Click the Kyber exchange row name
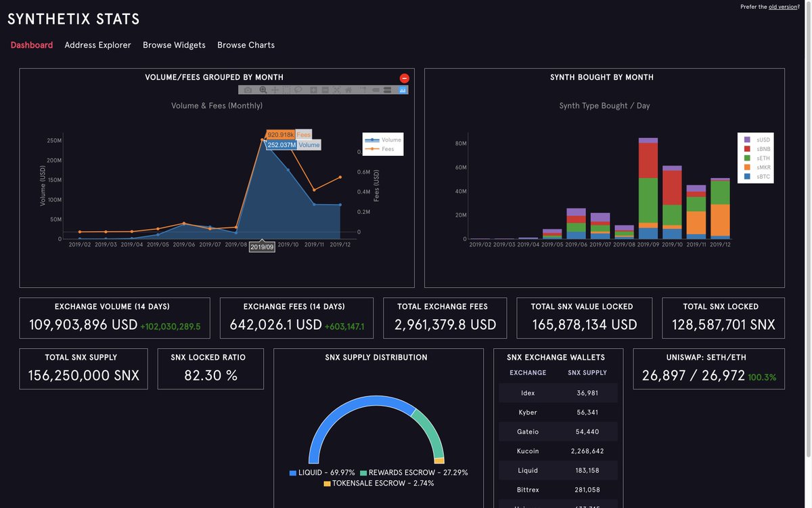This screenshot has height=508, width=812. tap(528, 412)
